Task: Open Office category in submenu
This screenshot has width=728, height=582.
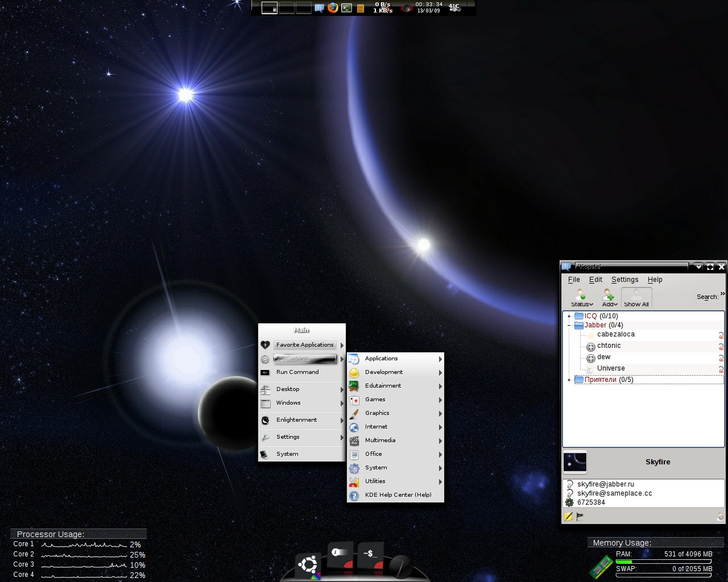Action: (x=395, y=454)
